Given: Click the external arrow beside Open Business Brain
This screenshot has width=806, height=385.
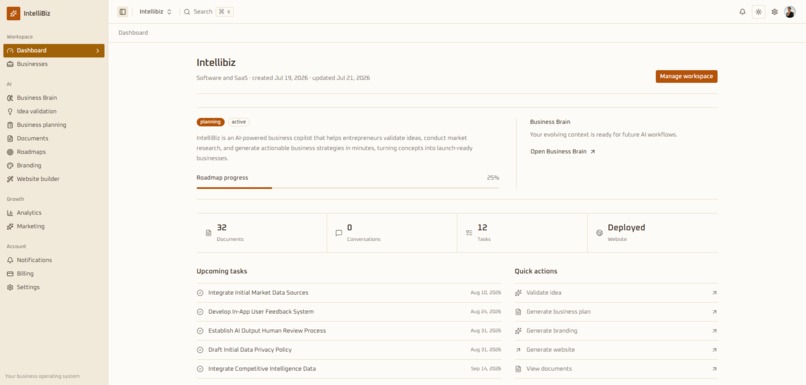Looking at the screenshot, I should click(592, 152).
